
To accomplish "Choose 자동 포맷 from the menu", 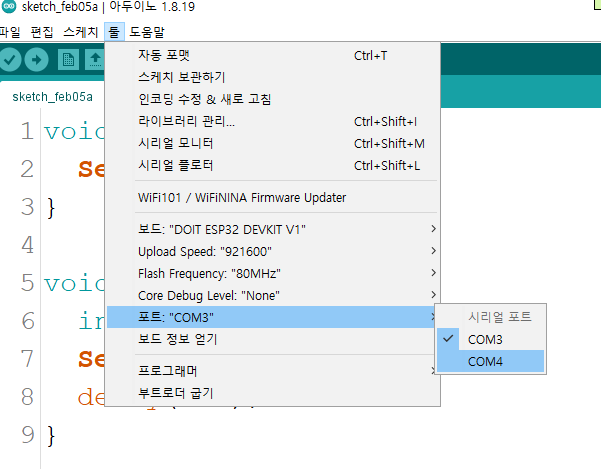I will 272,55.
